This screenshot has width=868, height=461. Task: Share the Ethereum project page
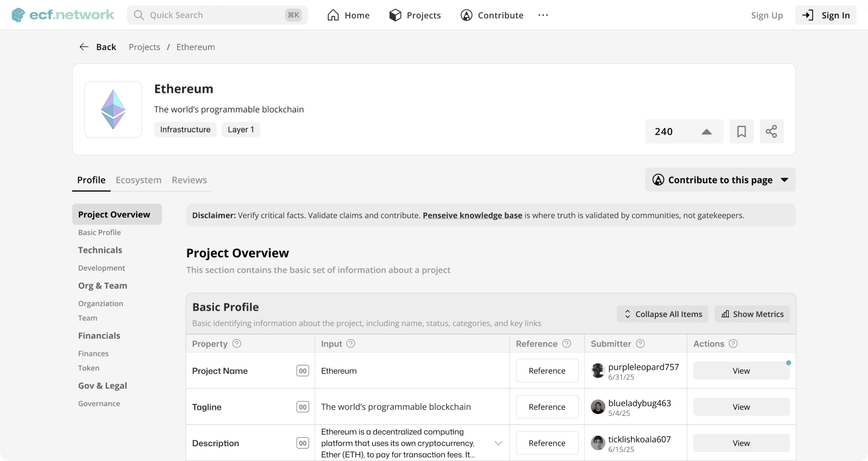click(x=771, y=132)
